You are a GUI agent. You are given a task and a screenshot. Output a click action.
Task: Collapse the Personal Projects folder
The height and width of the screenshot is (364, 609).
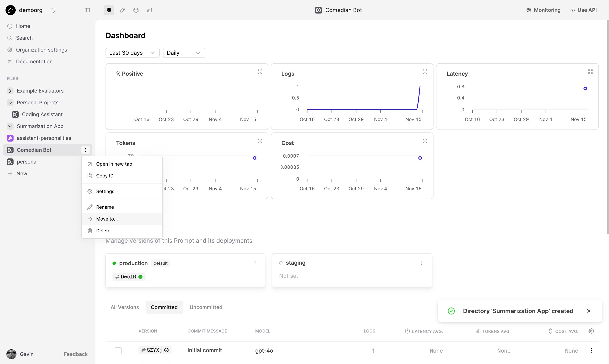coord(10,102)
